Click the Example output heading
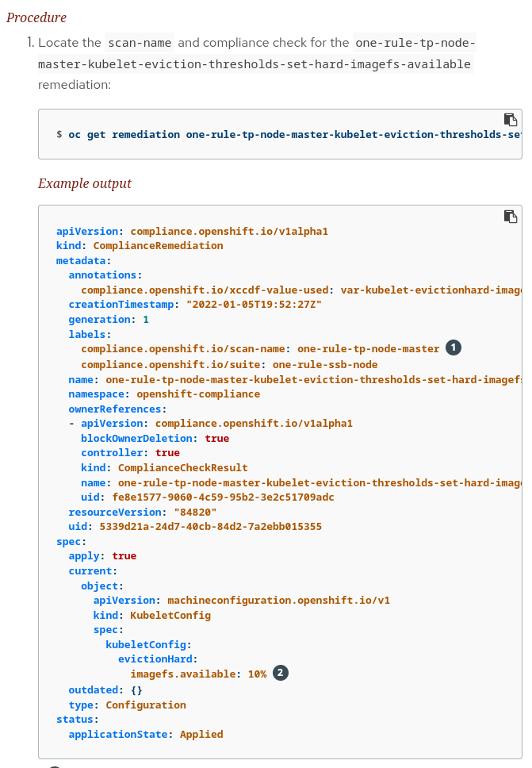The width and height of the screenshot is (532, 768). [85, 183]
